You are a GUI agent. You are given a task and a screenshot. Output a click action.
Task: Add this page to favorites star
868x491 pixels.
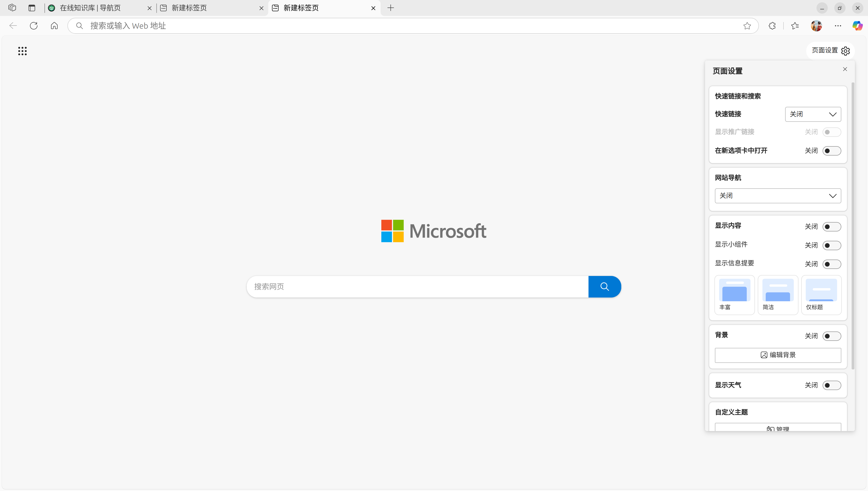click(x=747, y=26)
